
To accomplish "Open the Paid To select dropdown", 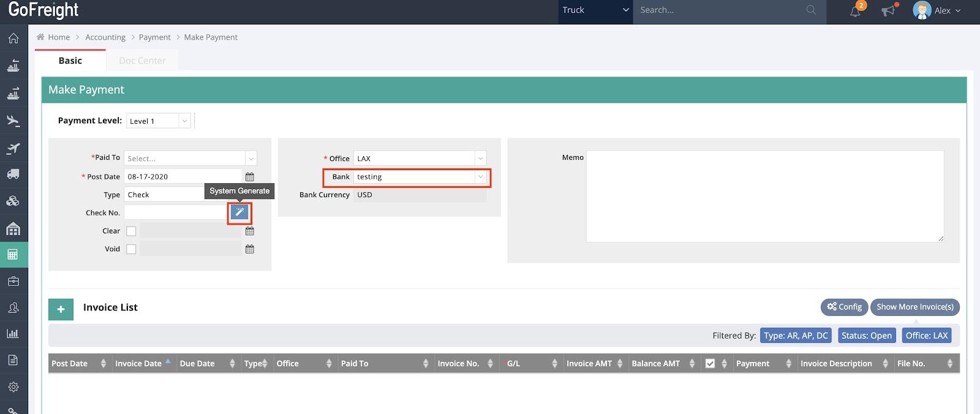I will tap(190, 159).
